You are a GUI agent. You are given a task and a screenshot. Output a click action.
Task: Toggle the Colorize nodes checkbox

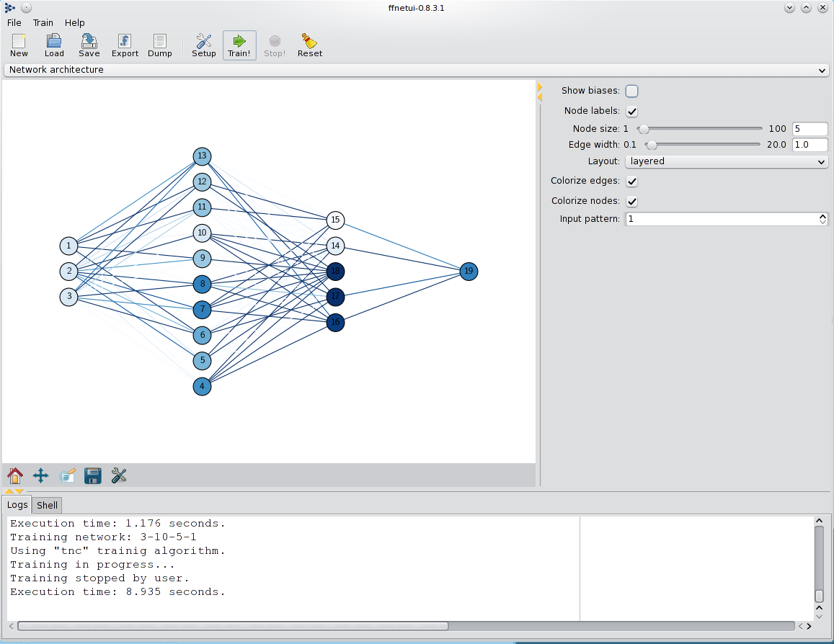[632, 202]
